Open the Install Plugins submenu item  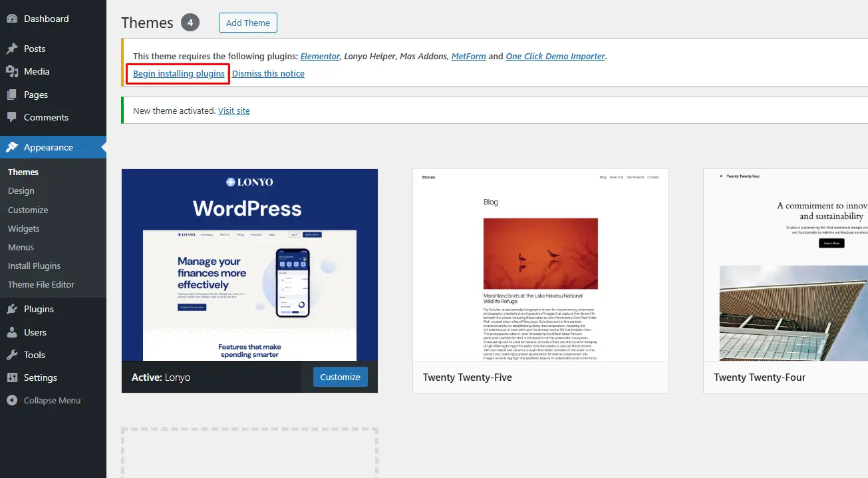tap(34, 266)
